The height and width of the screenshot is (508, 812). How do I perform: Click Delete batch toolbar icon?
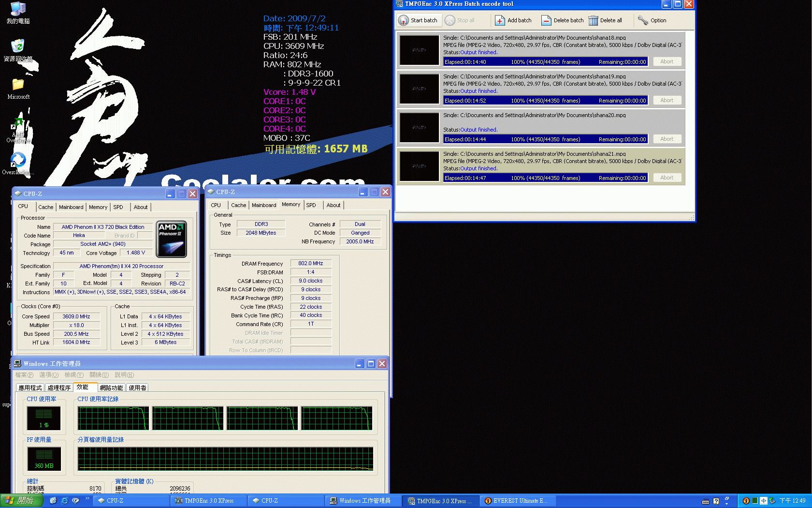click(x=563, y=20)
